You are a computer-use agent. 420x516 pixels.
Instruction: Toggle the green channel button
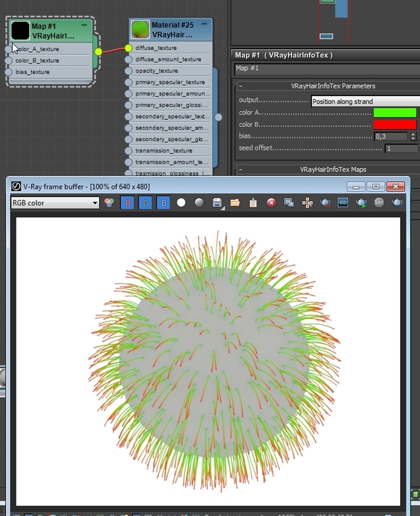145,202
